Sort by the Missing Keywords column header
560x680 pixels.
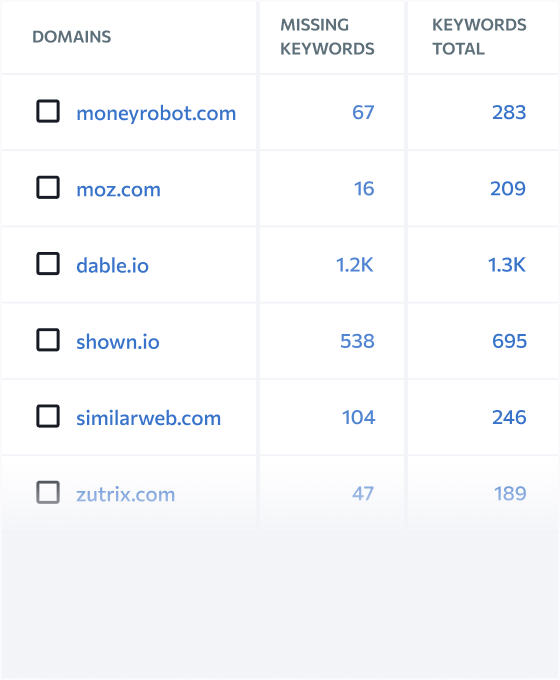pos(327,37)
